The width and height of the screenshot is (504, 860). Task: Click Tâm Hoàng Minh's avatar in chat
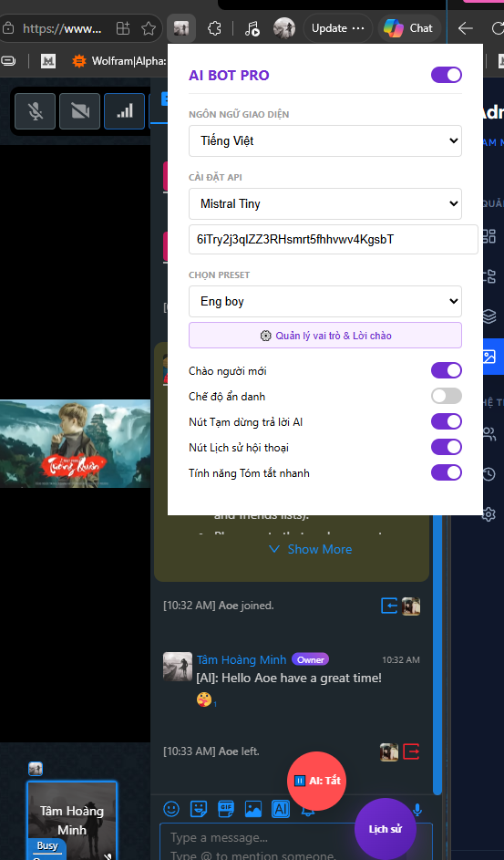tap(178, 667)
